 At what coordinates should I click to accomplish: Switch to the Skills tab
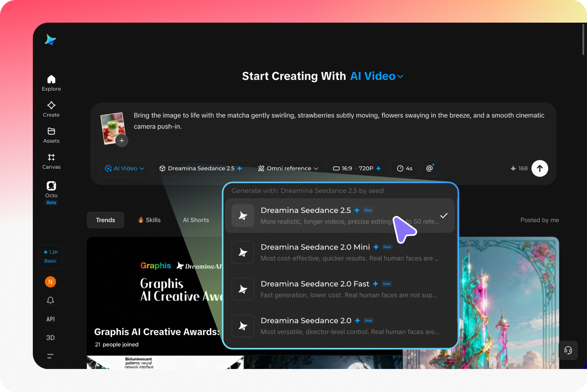point(149,220)
